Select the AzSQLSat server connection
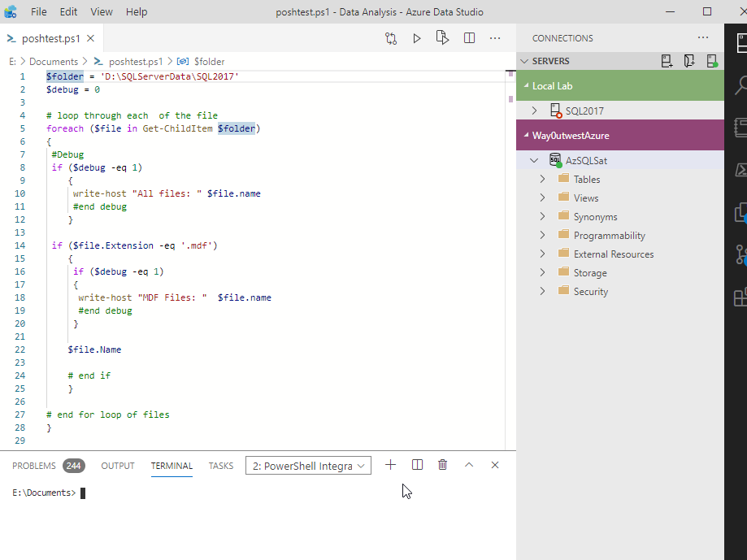This screenshot has width=747, height=560. pos(586,160)
